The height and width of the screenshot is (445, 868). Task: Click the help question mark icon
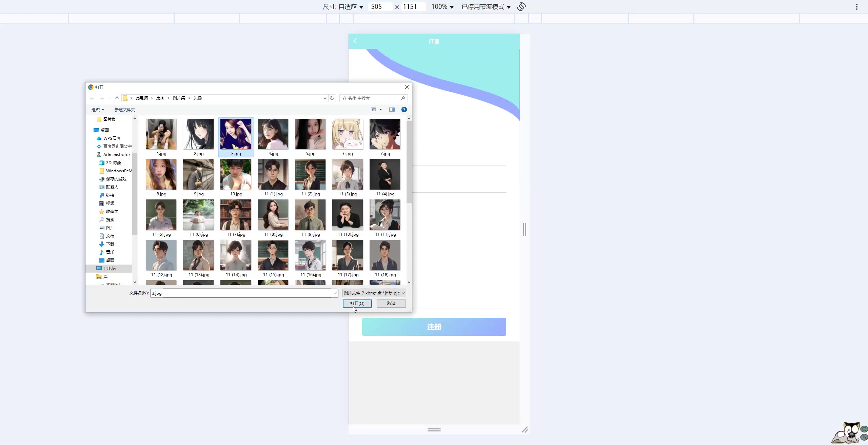(404, 110)
